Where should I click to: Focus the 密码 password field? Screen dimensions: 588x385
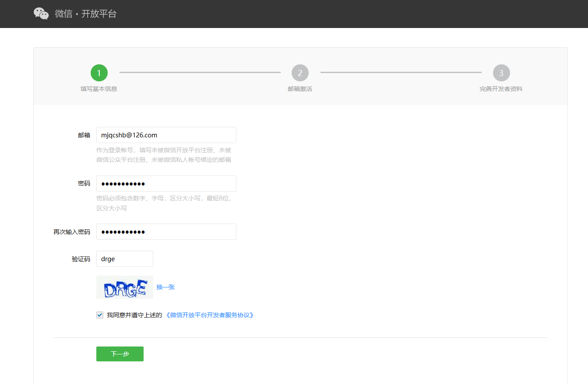point(166,184)
